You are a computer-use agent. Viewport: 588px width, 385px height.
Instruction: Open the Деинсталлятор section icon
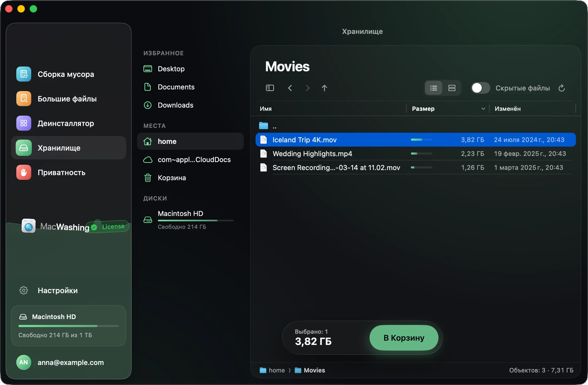24,123
